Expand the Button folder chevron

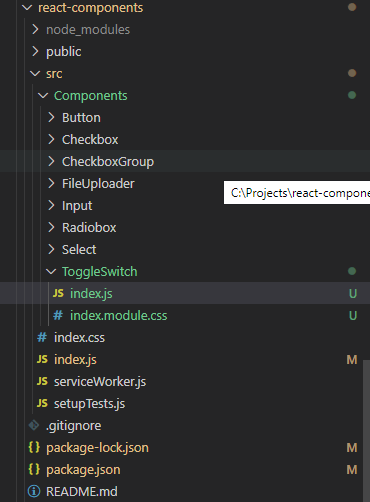click(x=51, y=118)
